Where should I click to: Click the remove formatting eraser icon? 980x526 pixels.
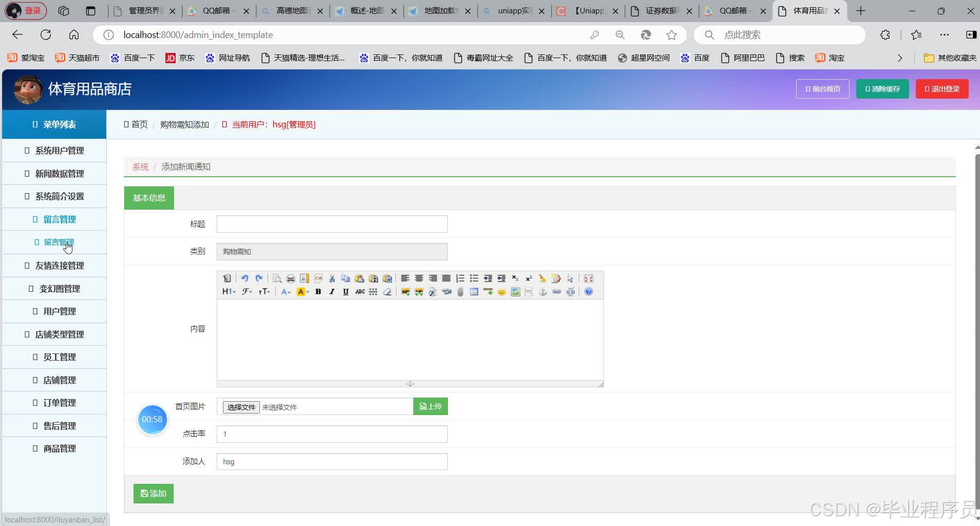pos(387,292)
